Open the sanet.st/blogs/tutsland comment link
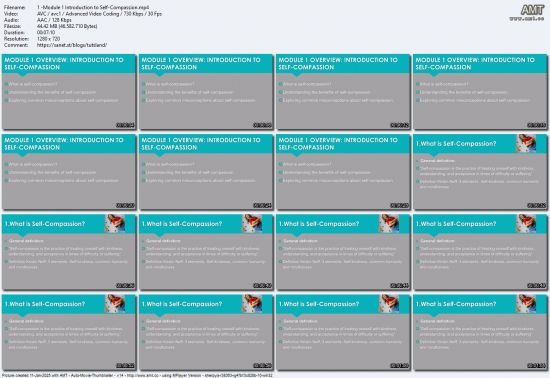550x378 pixels. click(72, 45)
